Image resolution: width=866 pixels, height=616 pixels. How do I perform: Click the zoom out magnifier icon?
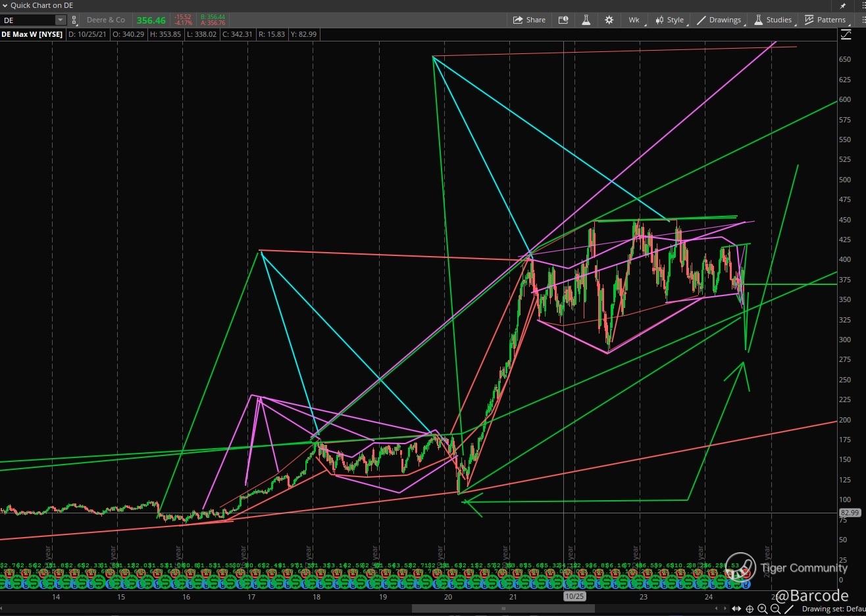pos(775,609)
